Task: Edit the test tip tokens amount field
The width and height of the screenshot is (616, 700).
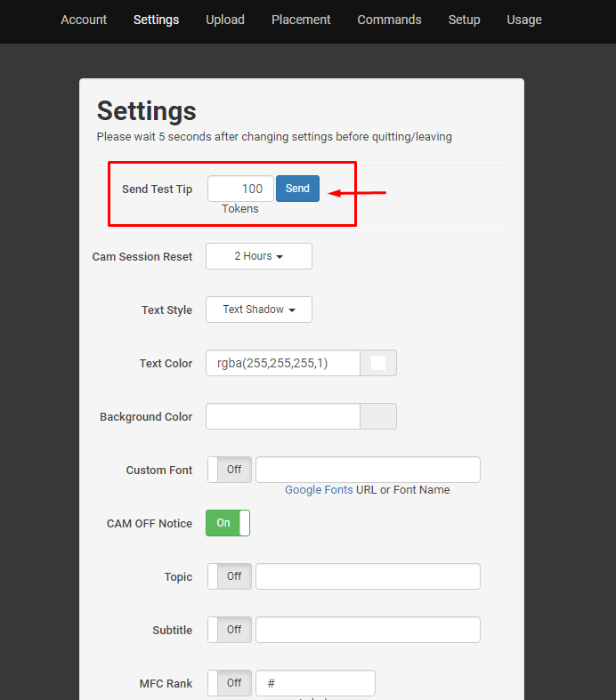Action: [240, 189]
